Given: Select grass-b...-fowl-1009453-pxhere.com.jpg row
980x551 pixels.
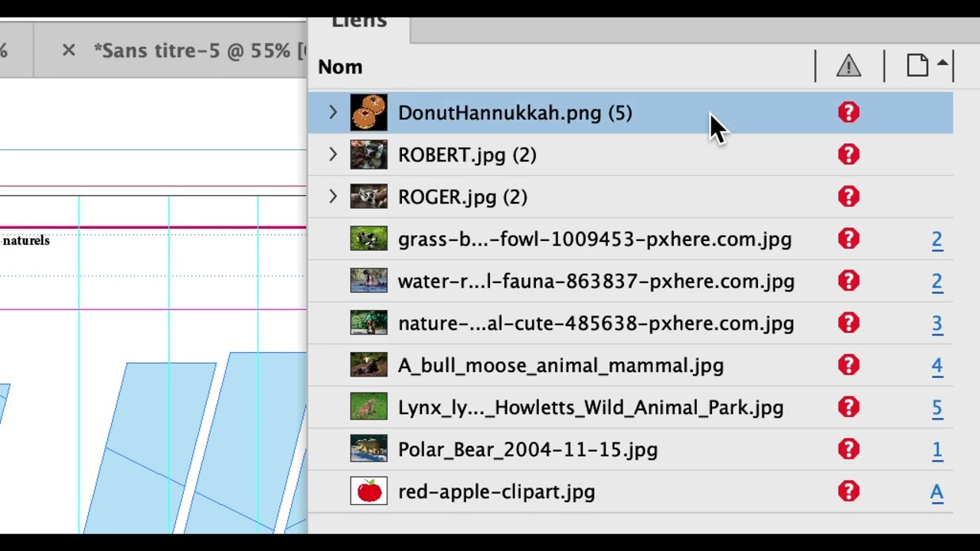Looking at the screenshot, I should pos(631,239).
